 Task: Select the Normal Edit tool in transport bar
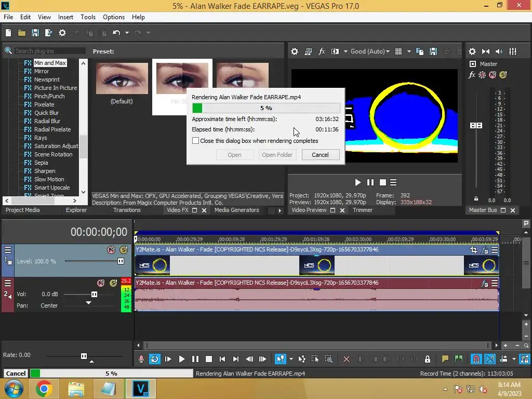280,359
